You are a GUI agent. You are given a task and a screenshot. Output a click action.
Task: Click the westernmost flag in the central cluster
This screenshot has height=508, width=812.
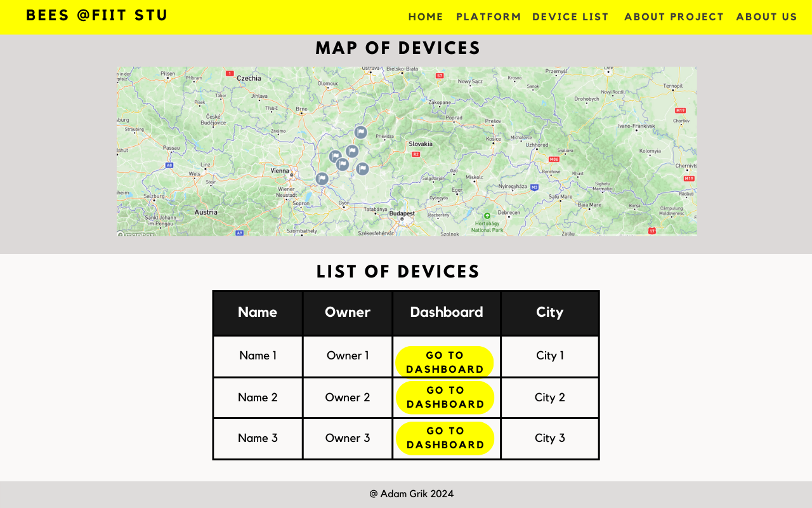336,156
